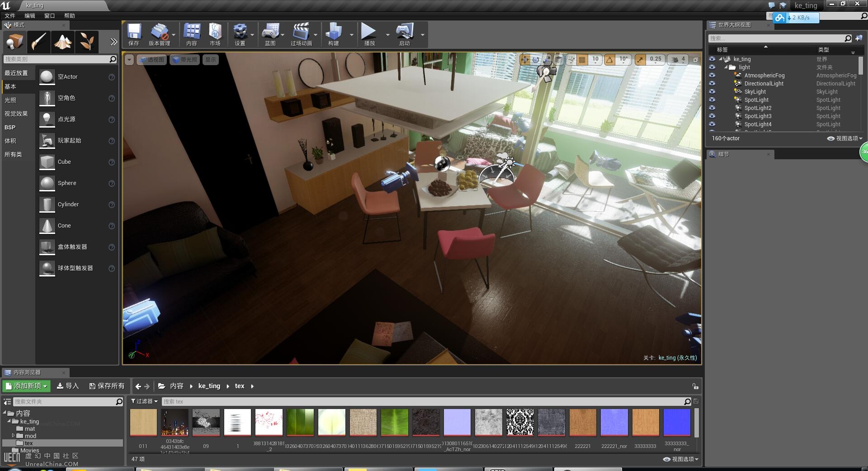Toggle grid snapping in viewport toolbar
The width and height of the screenshot is (868, 471).
(x=582, y=59)
